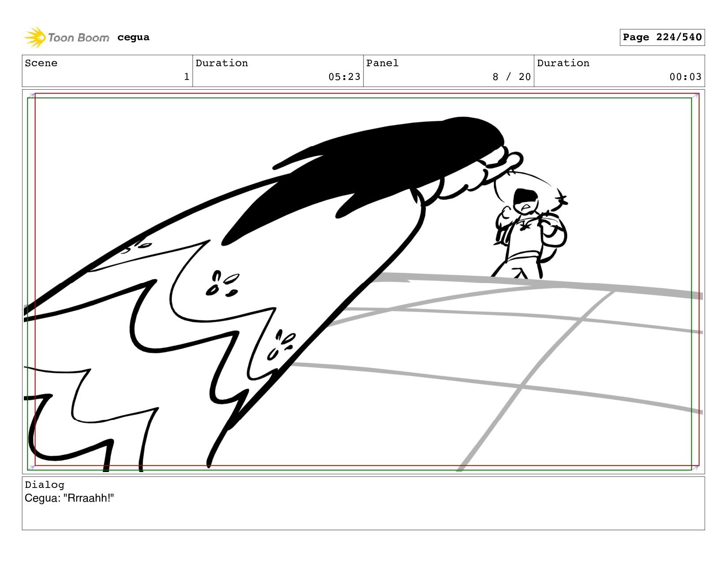Select dialog line Cegua: "Rrraahh!"

tap(69, 498)
